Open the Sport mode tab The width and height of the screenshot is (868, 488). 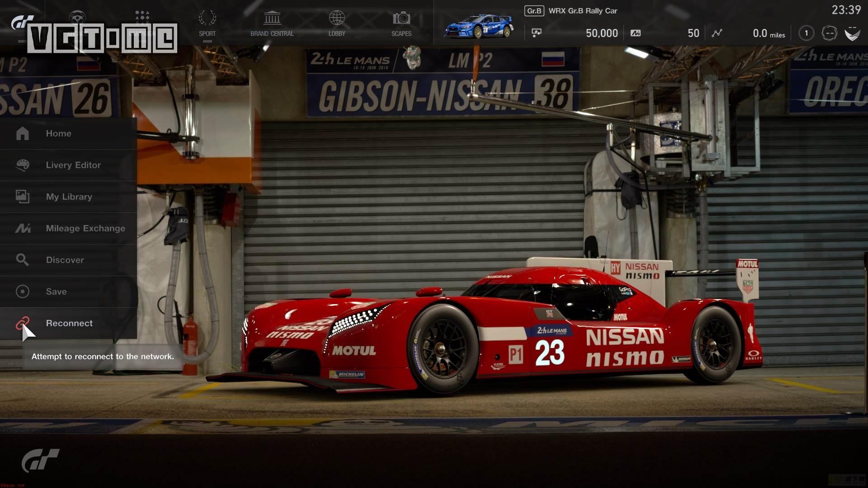coord(207,23)
